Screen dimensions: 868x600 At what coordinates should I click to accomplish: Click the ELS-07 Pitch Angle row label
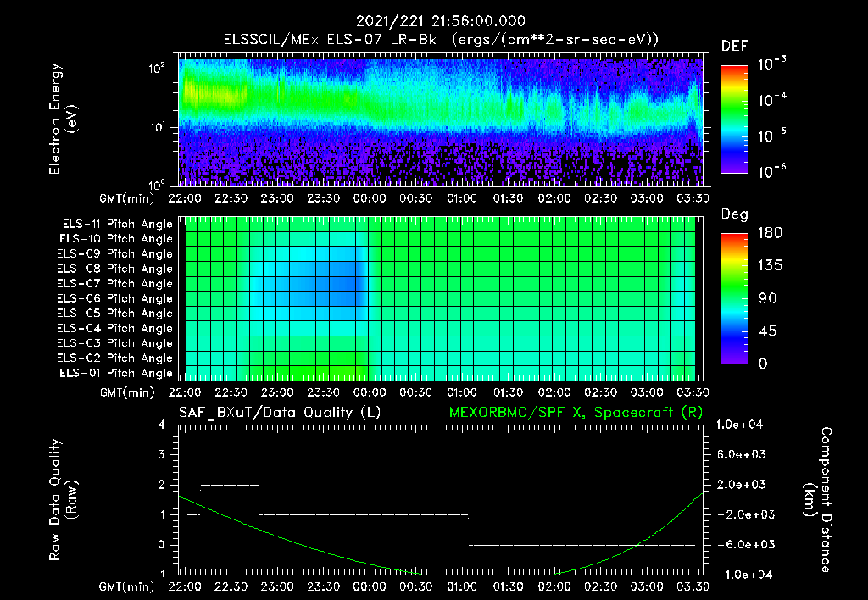115,283
